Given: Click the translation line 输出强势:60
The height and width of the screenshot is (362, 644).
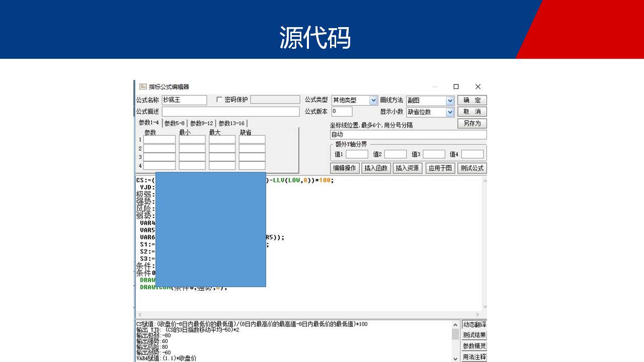Looking at the screenshot, I should point(153,341).
